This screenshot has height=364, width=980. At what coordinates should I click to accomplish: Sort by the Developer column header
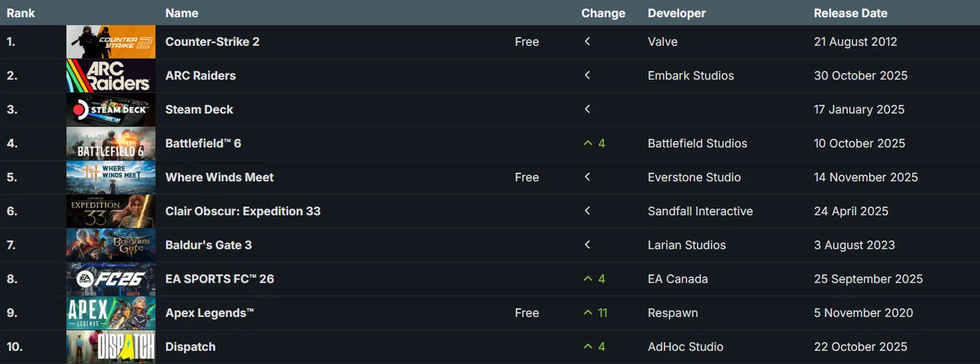[x=677, y=13]
